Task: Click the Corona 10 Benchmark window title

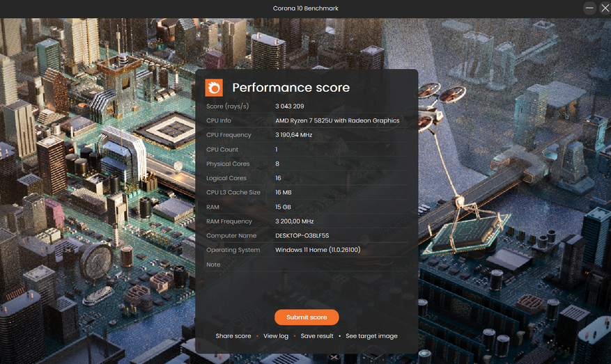Action: (x=305, y=8)
